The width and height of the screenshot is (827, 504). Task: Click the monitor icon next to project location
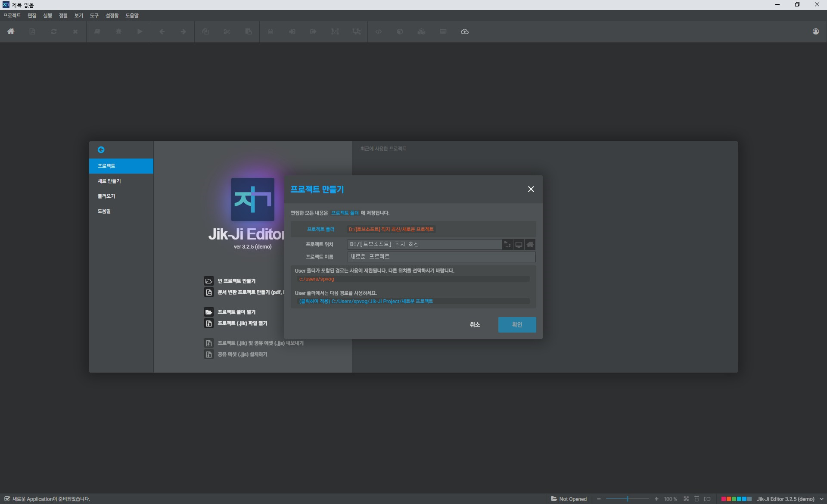click(x=519, y=244)
